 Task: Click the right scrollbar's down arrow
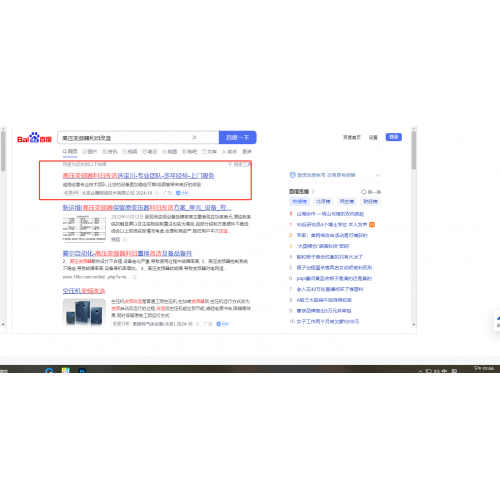tap(414, 324)
